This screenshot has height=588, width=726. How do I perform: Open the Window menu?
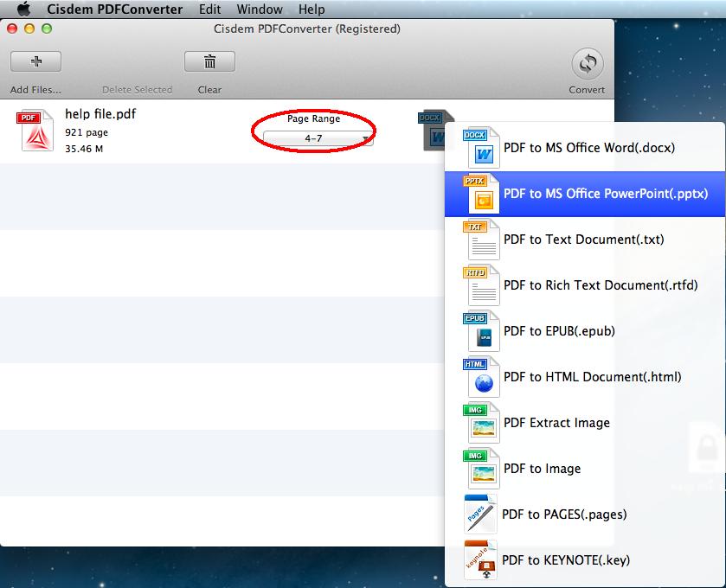[260, 10]
